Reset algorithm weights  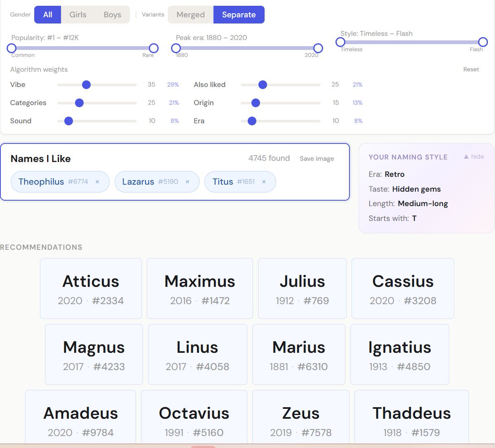point(471,69)
